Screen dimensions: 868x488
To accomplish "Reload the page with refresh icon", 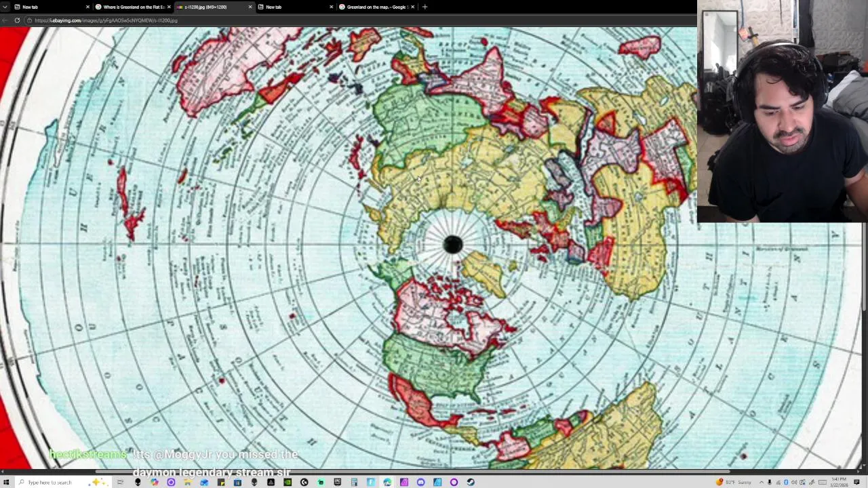I will (17, 20).
